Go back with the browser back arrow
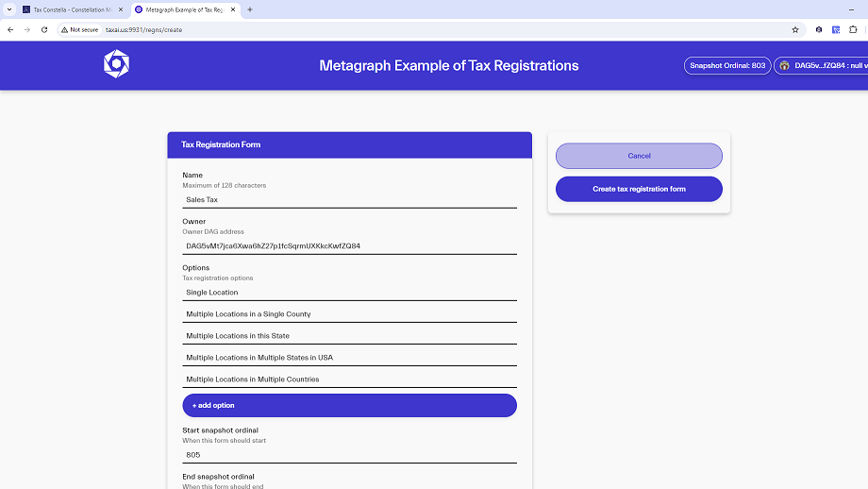 (10, 30)
